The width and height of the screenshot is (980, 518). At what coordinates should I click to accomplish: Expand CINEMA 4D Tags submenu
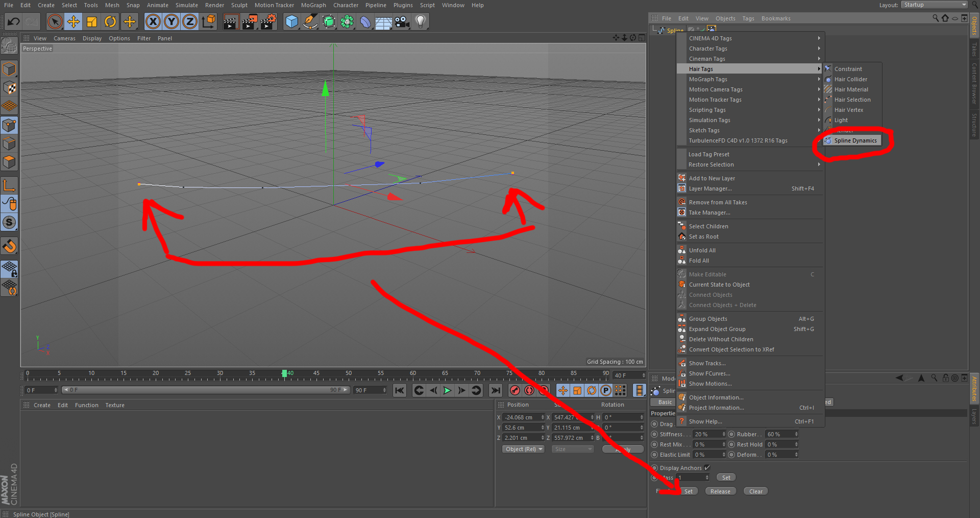point(749,38)
